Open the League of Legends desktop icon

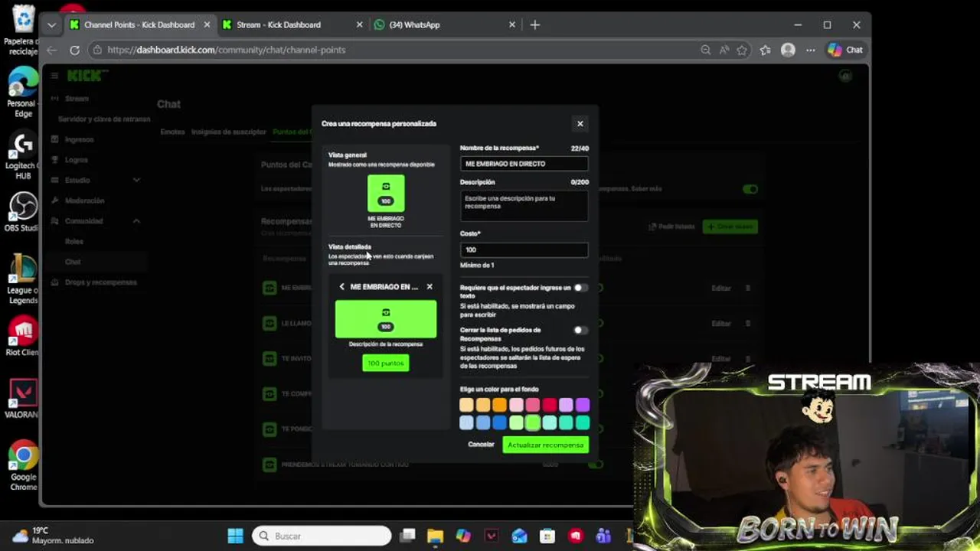pyautogui.click(x=23, y=279)
